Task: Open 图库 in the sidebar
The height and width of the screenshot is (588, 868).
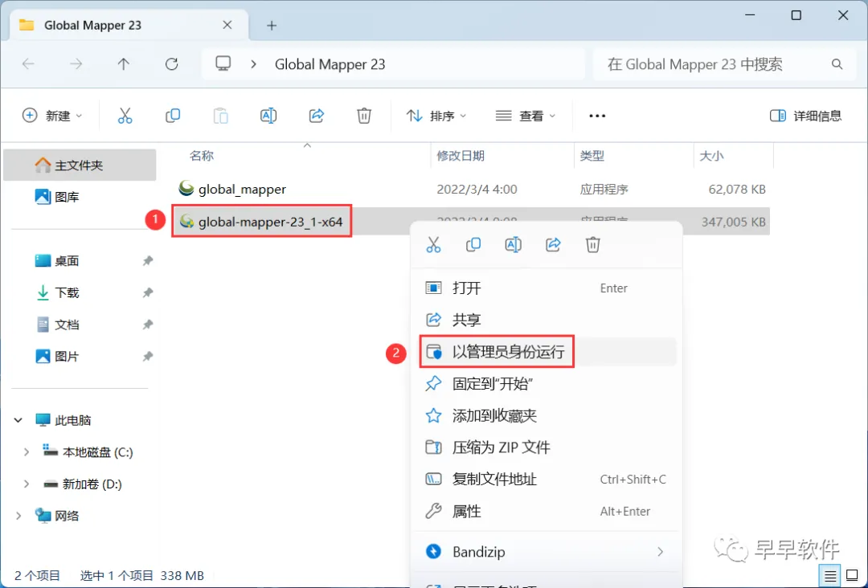Action: pos(80,197)
